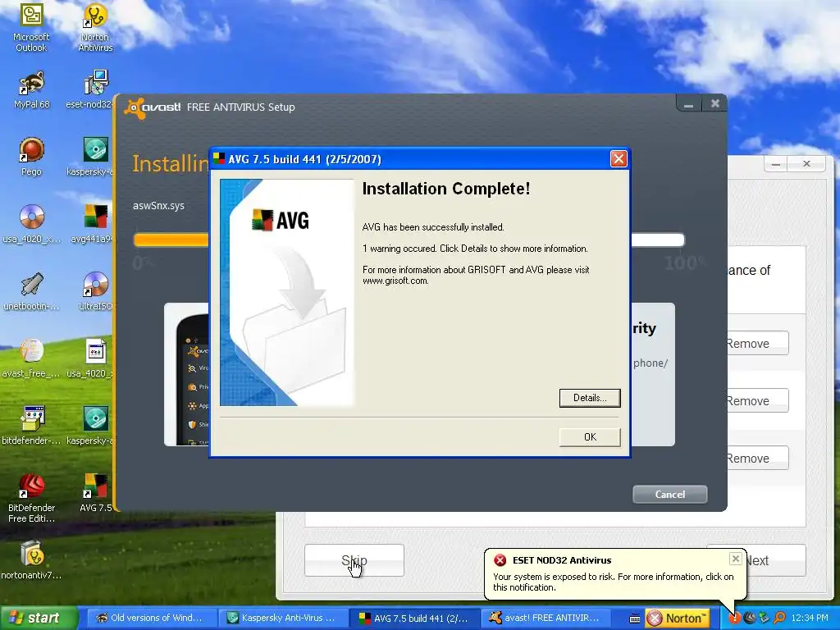Viewport: 840px width, 630px height.
Task: Click Details... in the AVG dialog
Action: coord(590,398)
